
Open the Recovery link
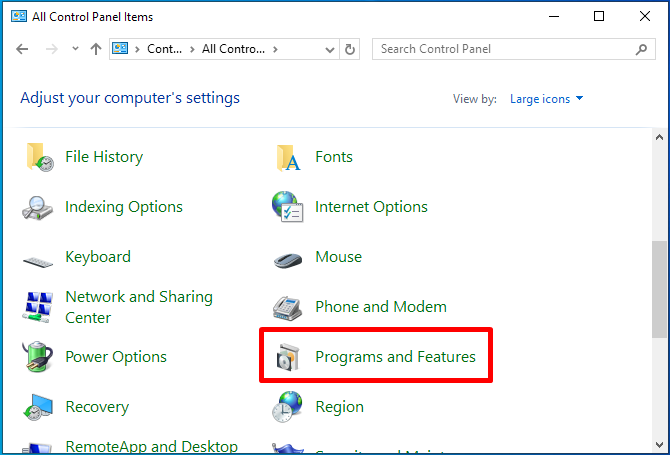click(97, 407)
